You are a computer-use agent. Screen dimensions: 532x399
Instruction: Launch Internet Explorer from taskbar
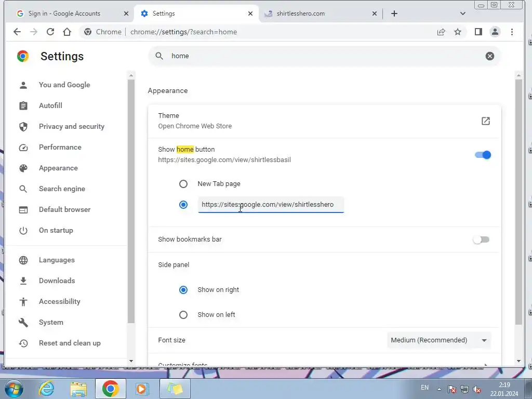pos(46,389)
